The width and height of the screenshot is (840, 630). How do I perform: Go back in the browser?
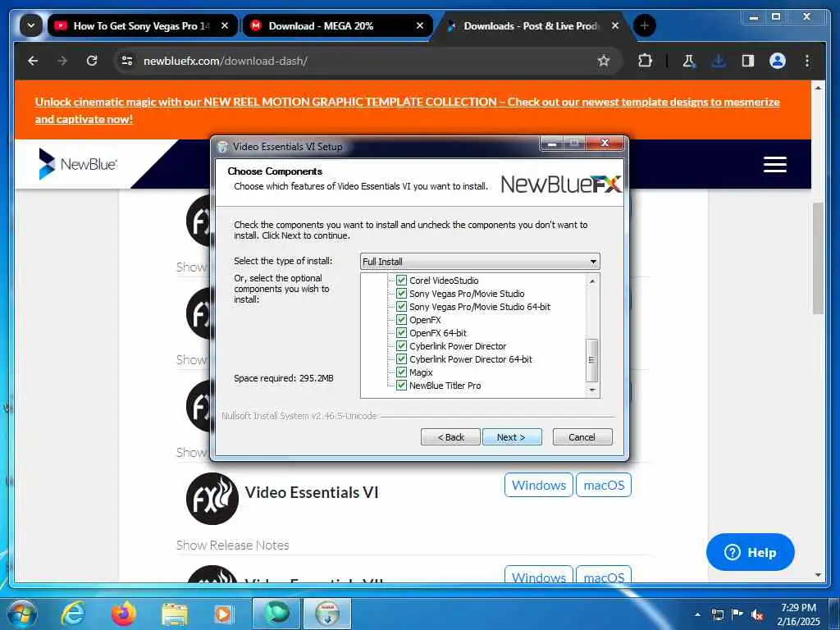pyautogui.click(x=33, y=61)
